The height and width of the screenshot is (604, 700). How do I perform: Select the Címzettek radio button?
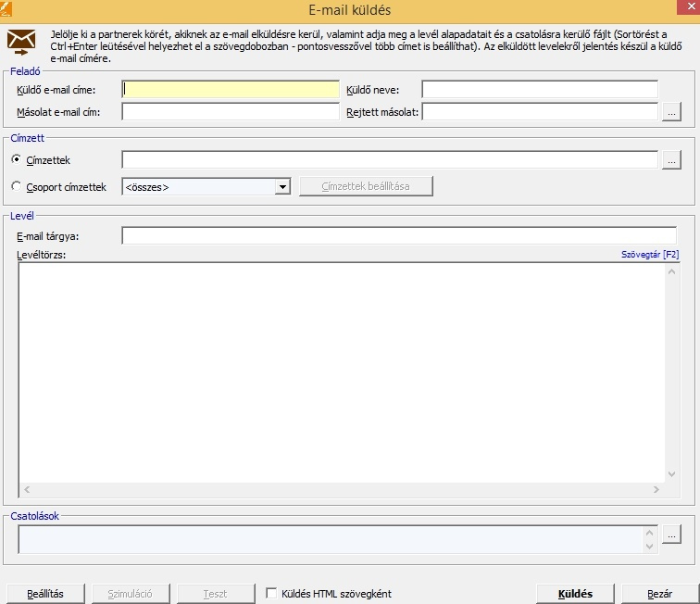(17, 160)
